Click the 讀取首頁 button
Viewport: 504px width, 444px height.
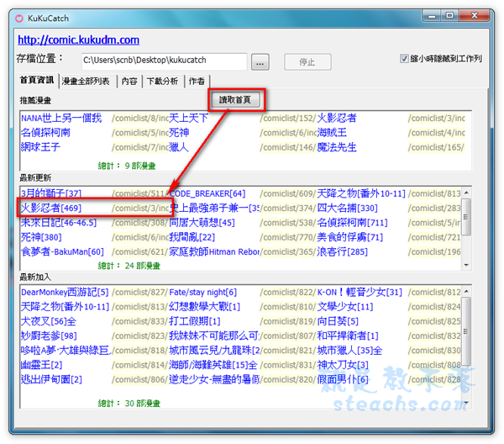235,100
